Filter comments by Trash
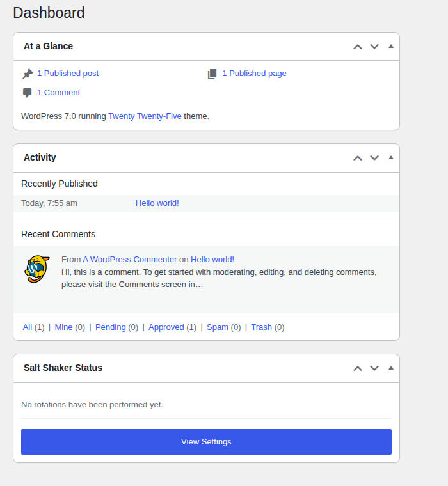Image resolution: width=448 pixels, height=486 pixels. click(x=261, y=327)
